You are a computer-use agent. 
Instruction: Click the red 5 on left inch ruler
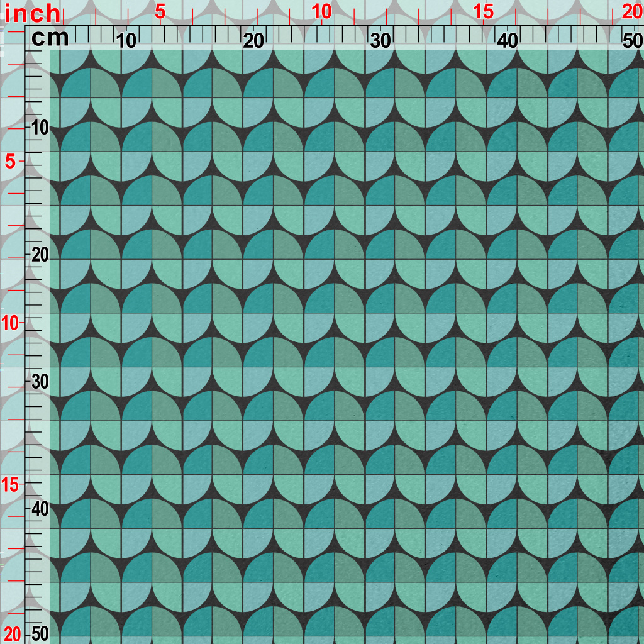point(11,162)
